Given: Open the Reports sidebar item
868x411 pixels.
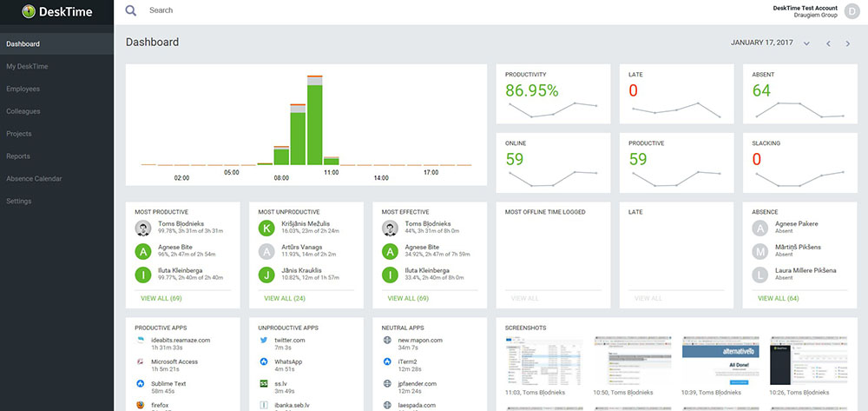Looking at the screenshot, I should point(18,156).
